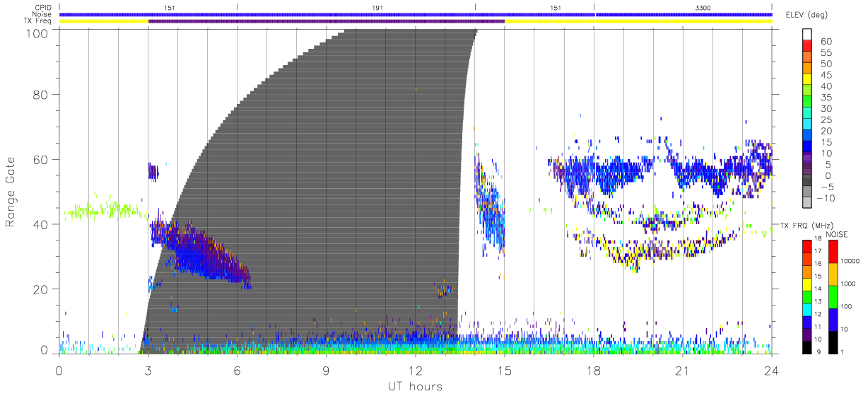Image resolution: width=868 pixels, height=401 pixels.
Task: Click x-axis tick label "6"
Action: pyautogui.click(x=237, y=370)
